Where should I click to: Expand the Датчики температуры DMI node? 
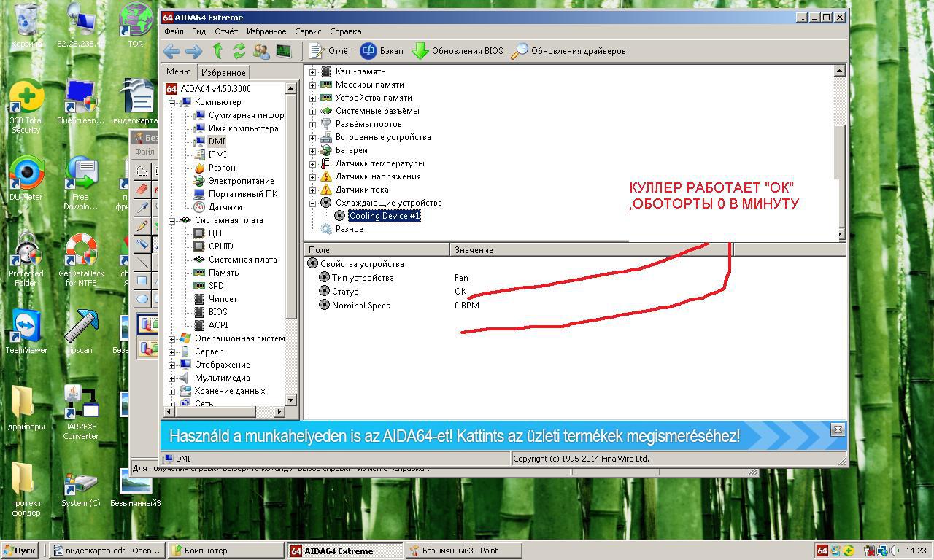(313, 163)
